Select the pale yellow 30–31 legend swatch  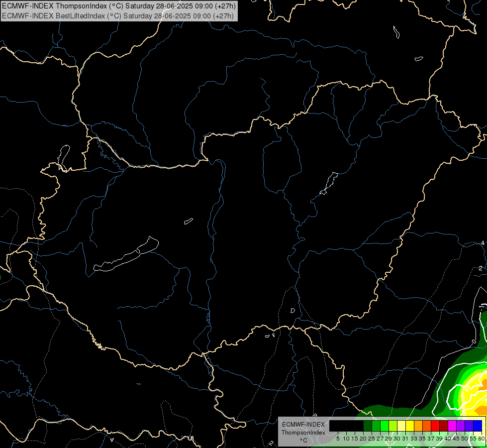401,426
